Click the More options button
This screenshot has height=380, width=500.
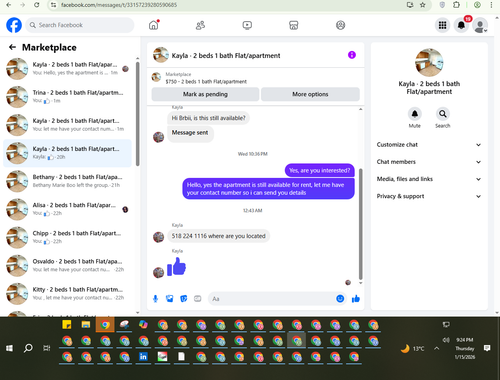tap(310, 94)
